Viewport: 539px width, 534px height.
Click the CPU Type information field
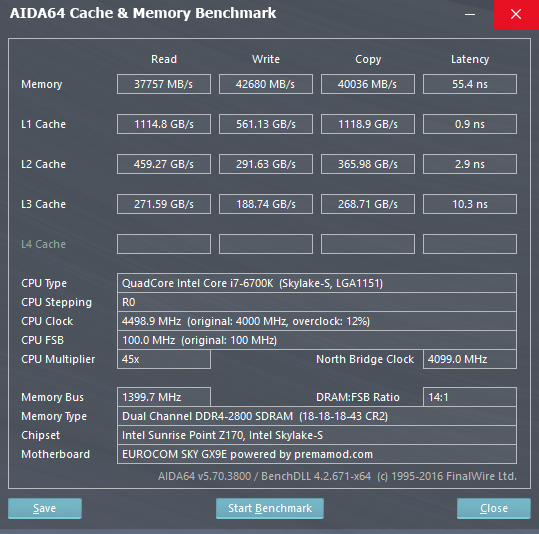pyautogui.click(x=317, y=283)
